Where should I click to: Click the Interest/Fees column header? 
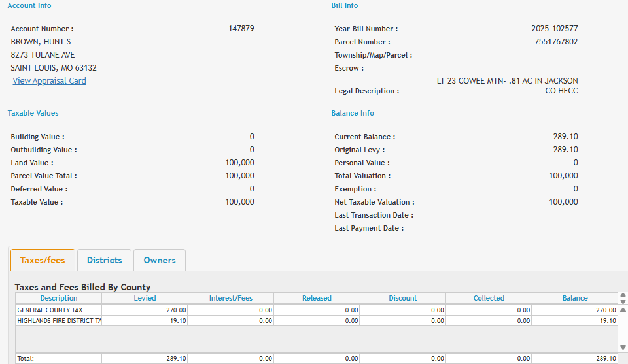[230, 298]
